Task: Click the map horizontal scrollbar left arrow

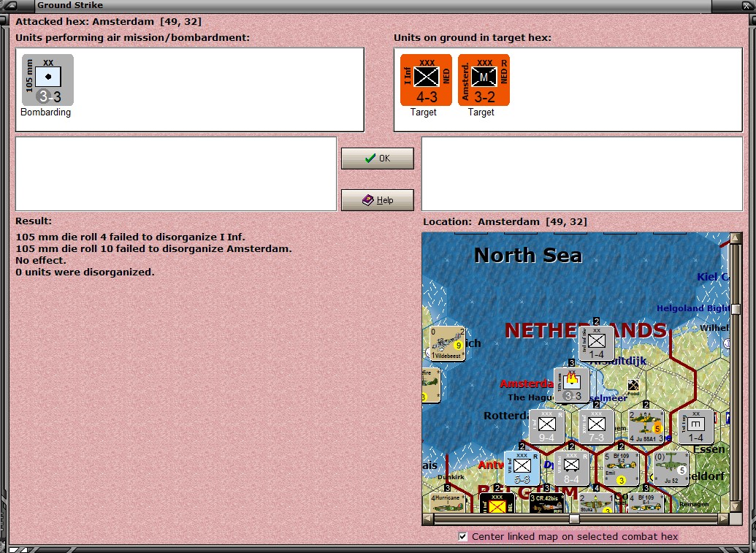Action: click(427, 519)
